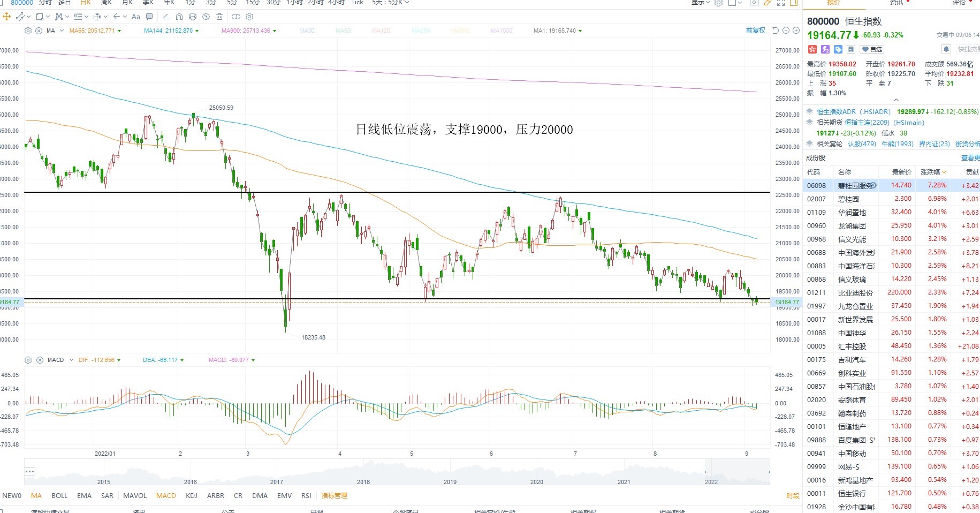Delete all drawings with trash icon
The image size is (980, 513).
point(219,17)
